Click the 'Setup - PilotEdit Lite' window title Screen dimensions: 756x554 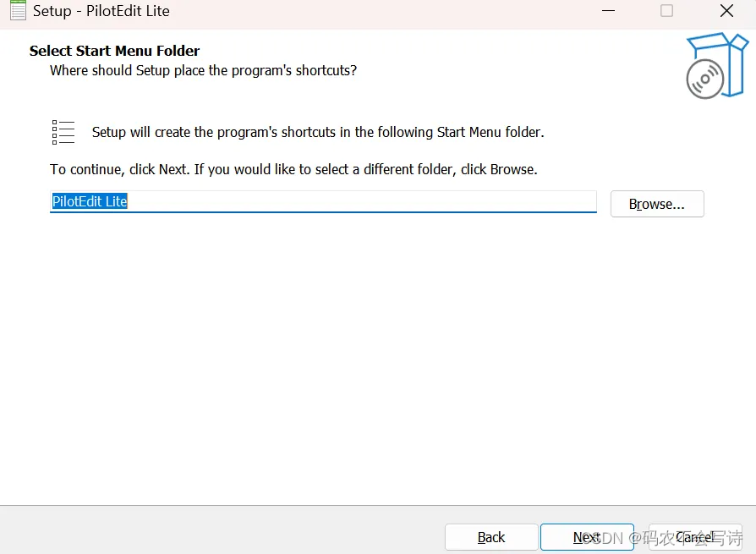[x=101, y=11]
